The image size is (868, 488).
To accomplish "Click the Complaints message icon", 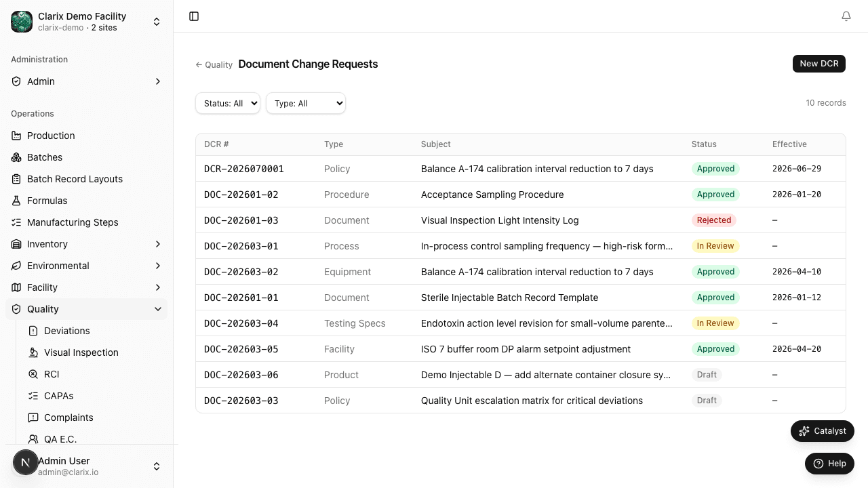I will [x=33, y=418].
